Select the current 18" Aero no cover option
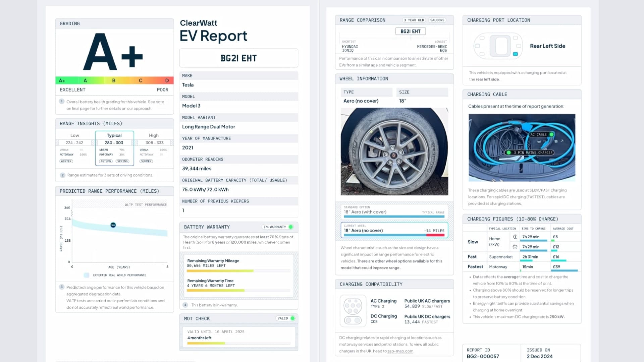644x362 pixels. [394, 230]
